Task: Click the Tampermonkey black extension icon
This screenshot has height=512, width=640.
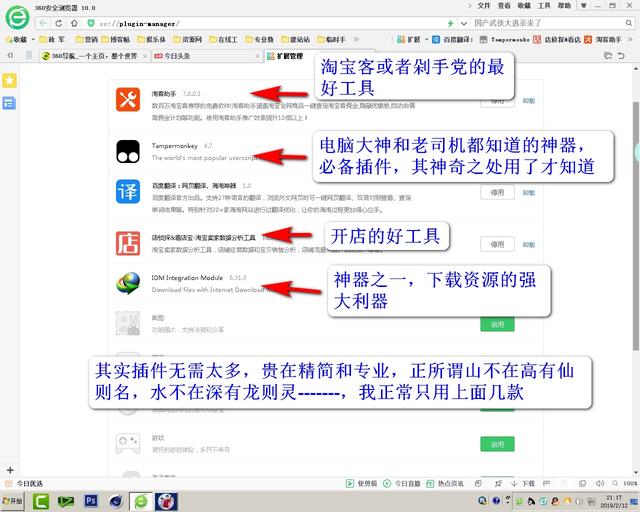Action: tap(128, 151)
